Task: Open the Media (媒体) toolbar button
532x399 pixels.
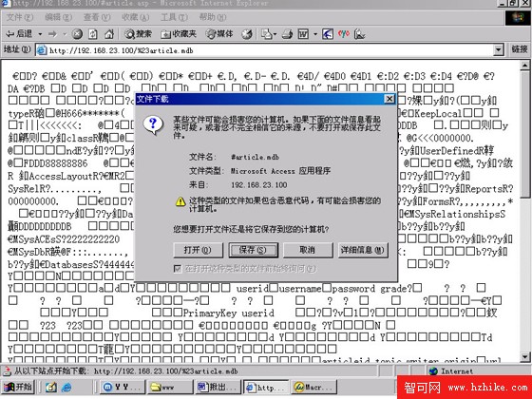Action: 219,34
